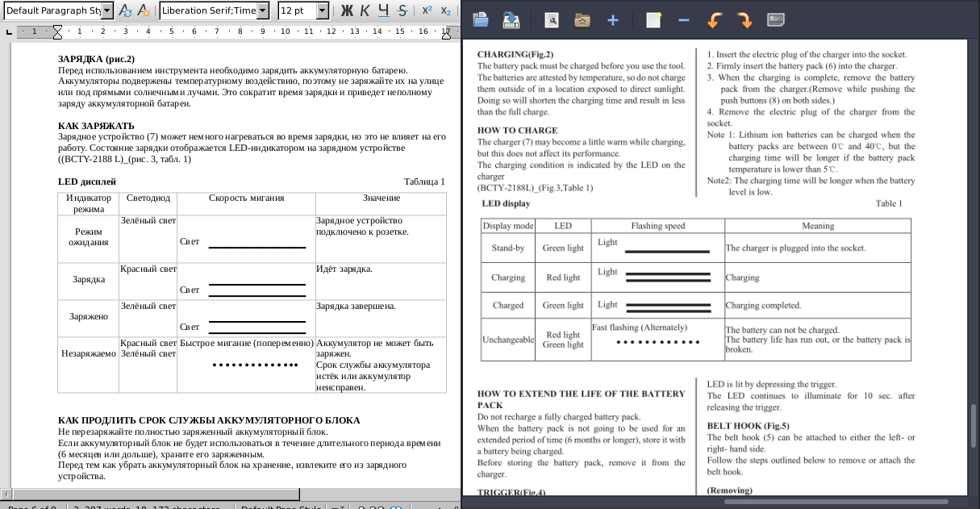Toggle underline formatting (Ч) in Writer

pyautogui.click(x=383, y=11)
